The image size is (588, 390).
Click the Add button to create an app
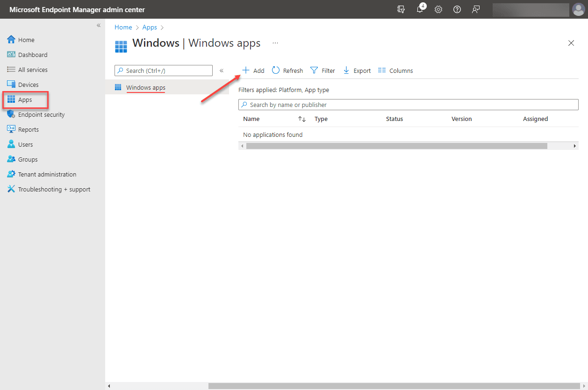click(x=253, y=70)
